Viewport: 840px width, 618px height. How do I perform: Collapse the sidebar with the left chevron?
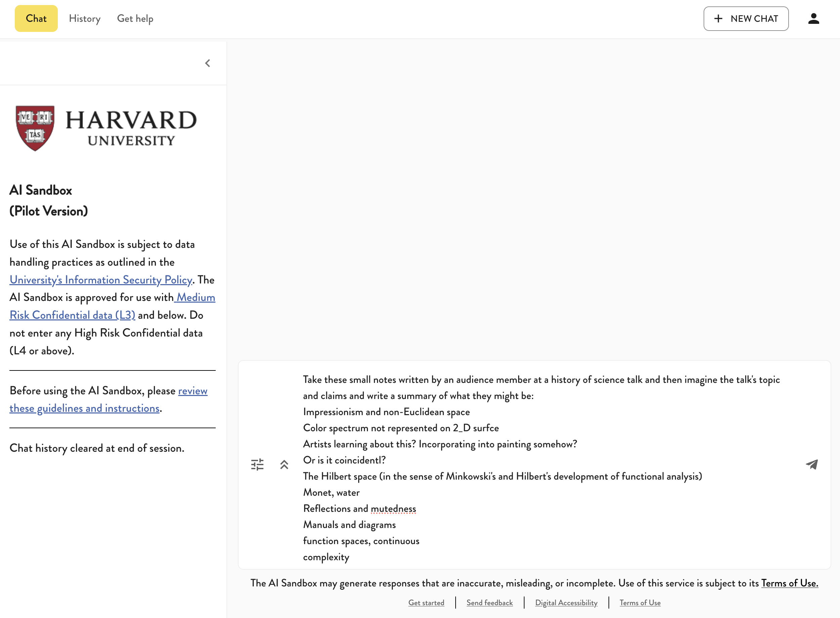point(208,63)
